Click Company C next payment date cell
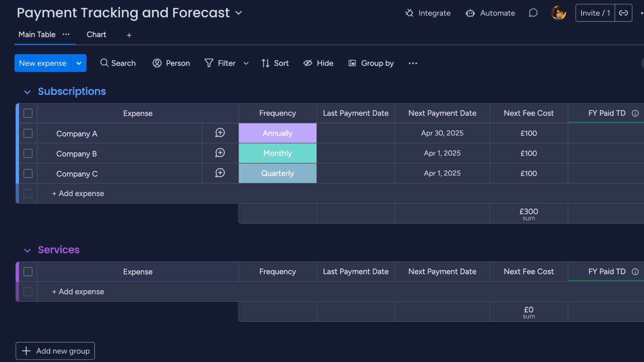This screenshot has width=644, height=362. [x=442, y=173]
